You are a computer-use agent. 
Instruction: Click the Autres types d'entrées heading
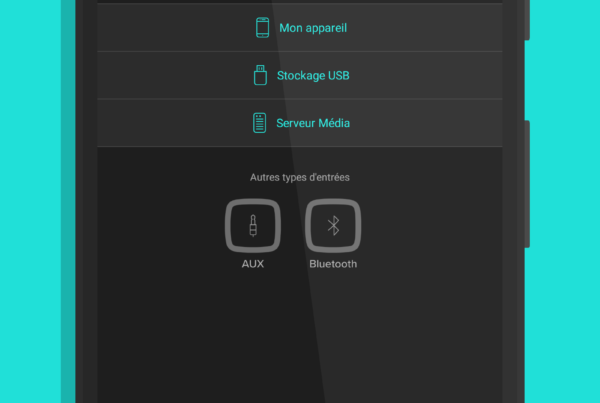300,177
